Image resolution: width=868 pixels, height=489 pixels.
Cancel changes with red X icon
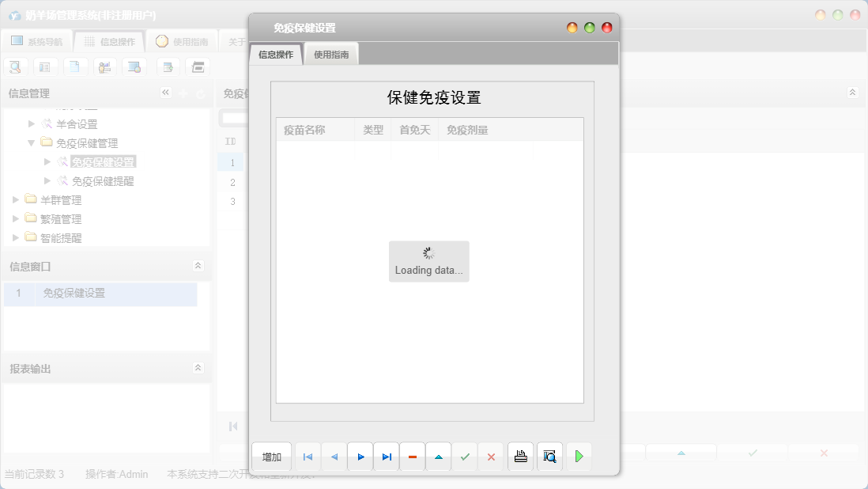click(491, 457)
